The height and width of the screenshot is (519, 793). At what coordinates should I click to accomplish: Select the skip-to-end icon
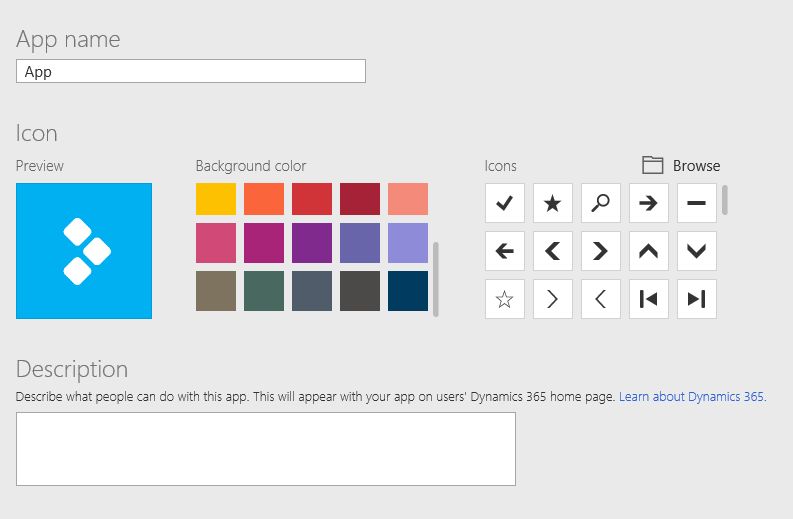697,299
